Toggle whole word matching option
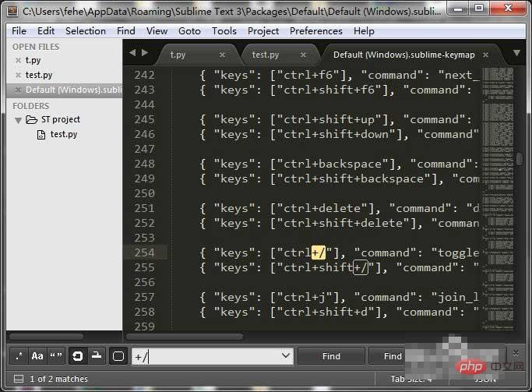The height and width of the screenshot is (392, 532). (x=56, y=356)
